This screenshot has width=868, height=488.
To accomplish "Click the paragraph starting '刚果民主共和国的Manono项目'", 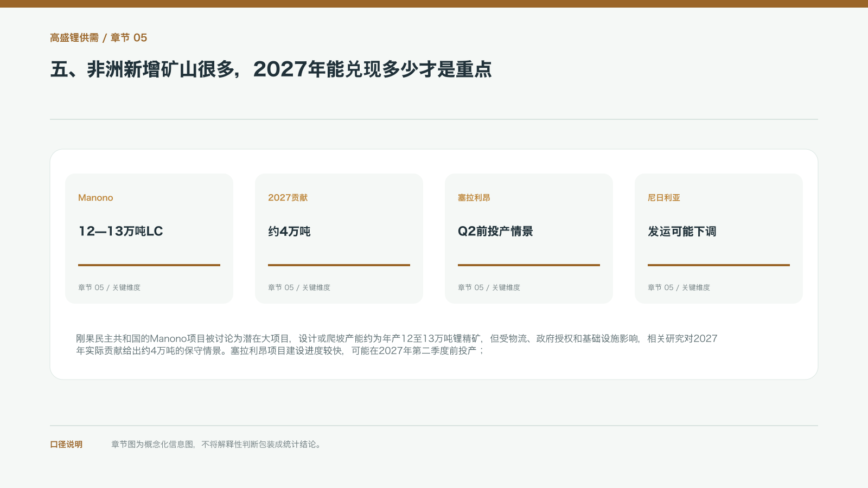I will click(397, 344).
